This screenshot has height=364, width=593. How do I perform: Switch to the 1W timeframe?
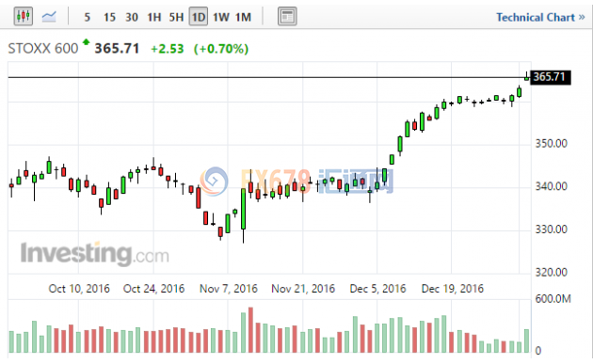221,17
